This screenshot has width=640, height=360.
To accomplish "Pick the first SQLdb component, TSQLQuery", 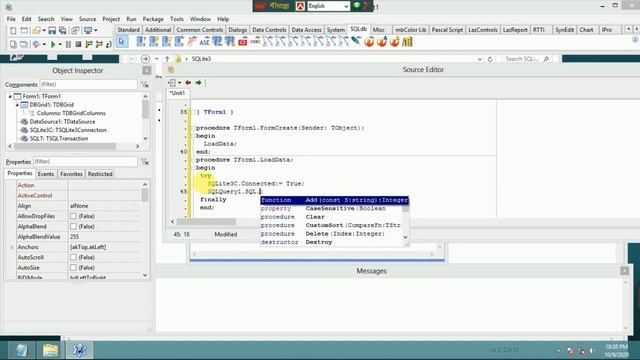I will click(141, 42).
